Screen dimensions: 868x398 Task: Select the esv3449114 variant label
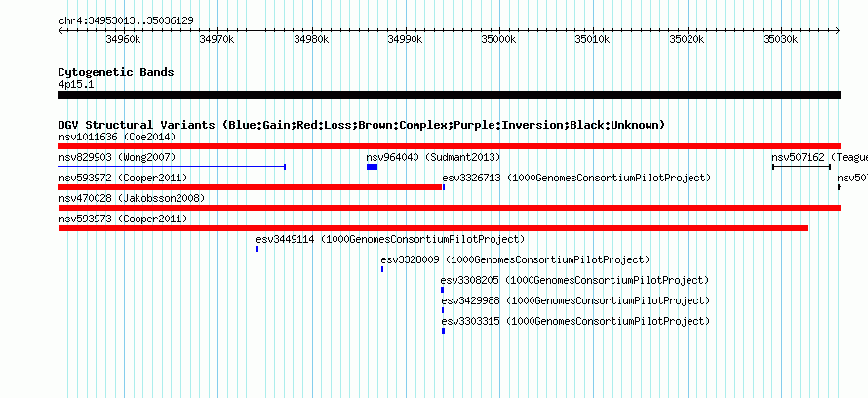click(x=390, y=239)
